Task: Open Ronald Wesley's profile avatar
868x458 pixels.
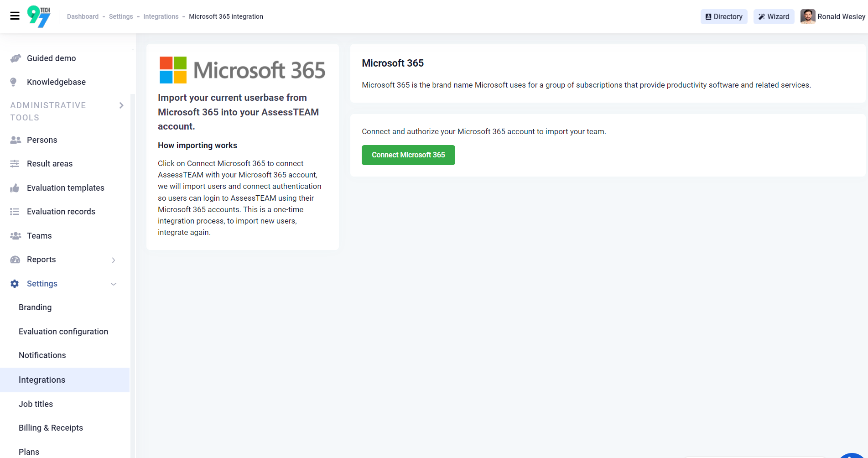Action: [x=808, y=16]
